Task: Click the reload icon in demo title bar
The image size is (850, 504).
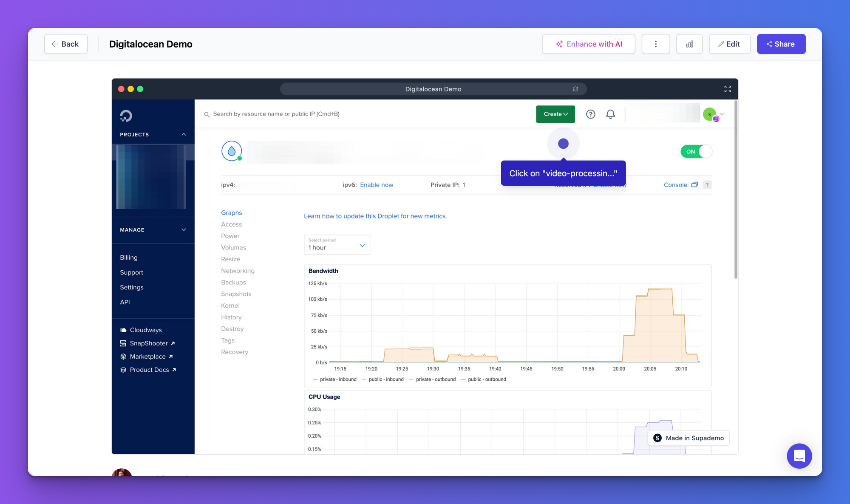Action: [575, 89]
